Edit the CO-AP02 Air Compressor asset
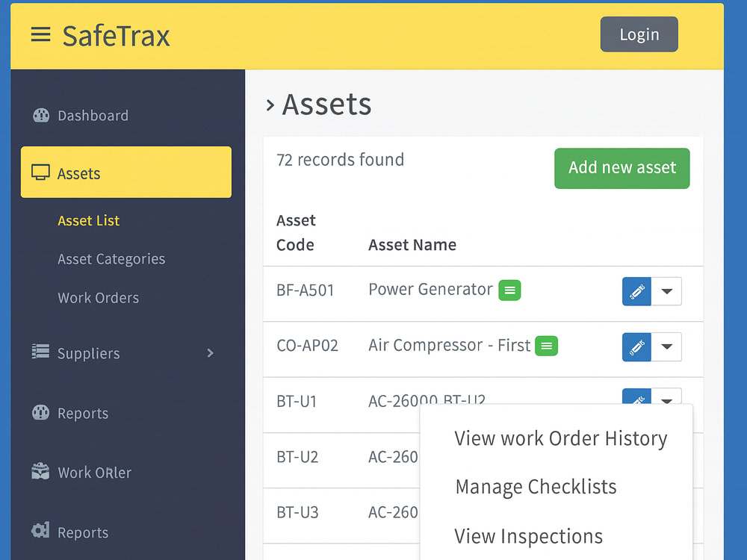 pos(636,346)
